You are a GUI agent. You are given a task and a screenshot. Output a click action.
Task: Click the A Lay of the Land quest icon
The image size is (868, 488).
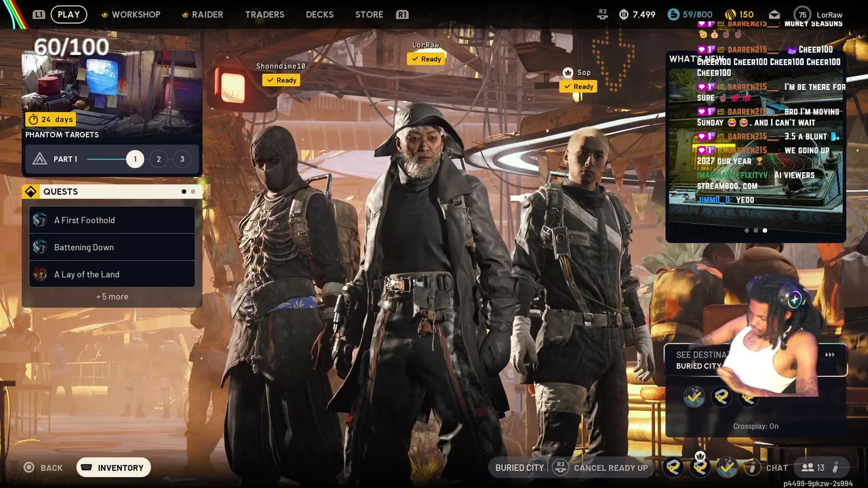pos(40,274)
